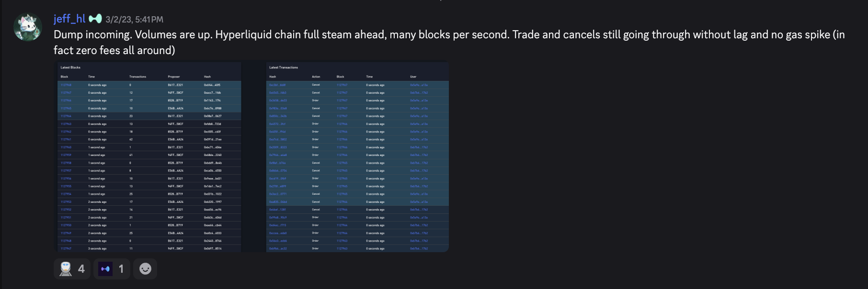Open block 1127968 in Latest Blocks
868x289 pixels.
(x=68, y=85)
